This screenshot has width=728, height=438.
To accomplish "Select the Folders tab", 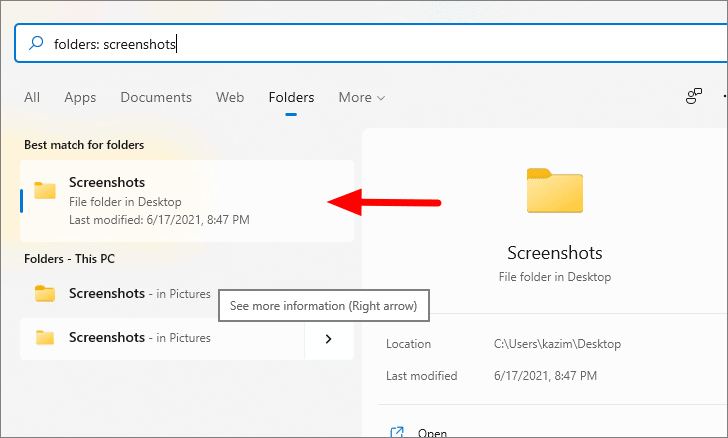I will point(291,97).
